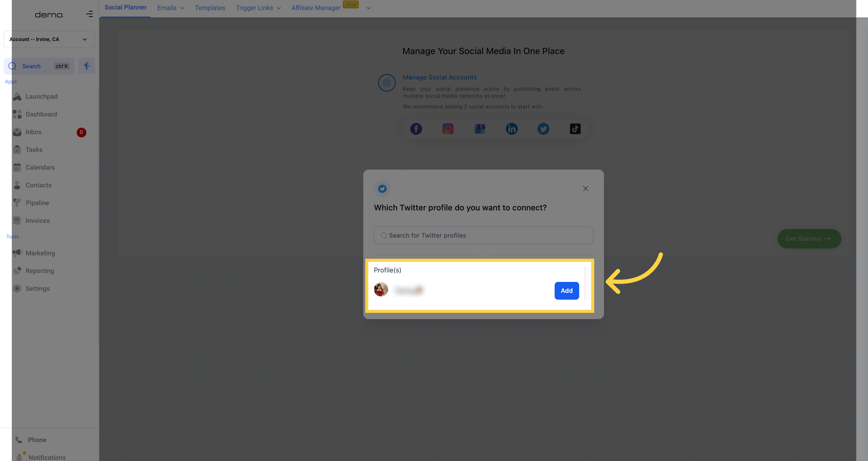Click the Search for Twitter profiles field
The image size is (868, 461).
483,235
